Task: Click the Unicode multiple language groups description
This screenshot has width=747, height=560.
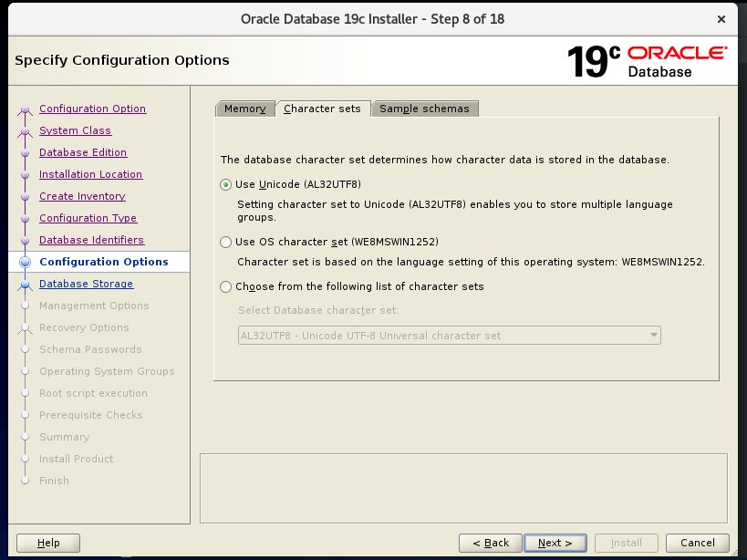Action: coord(455,211)
